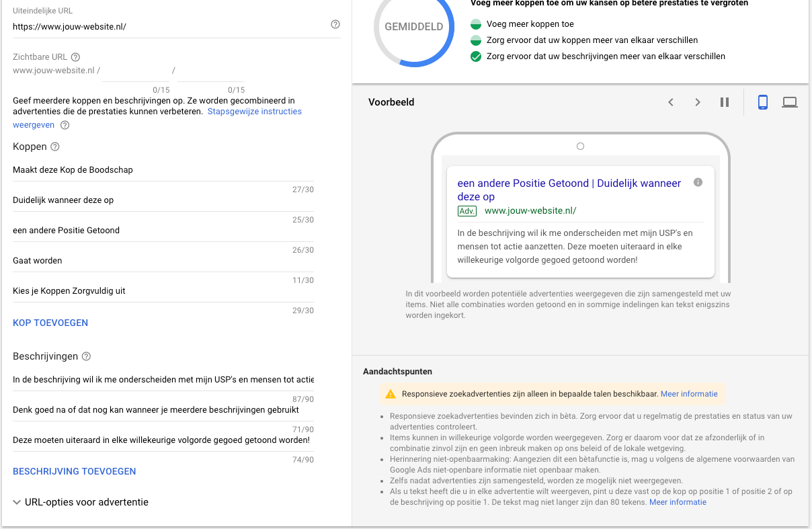This screenshot has width=812, height=529.
Task: Open 'Stapsgewijze instructies' link
Action: 255,112
